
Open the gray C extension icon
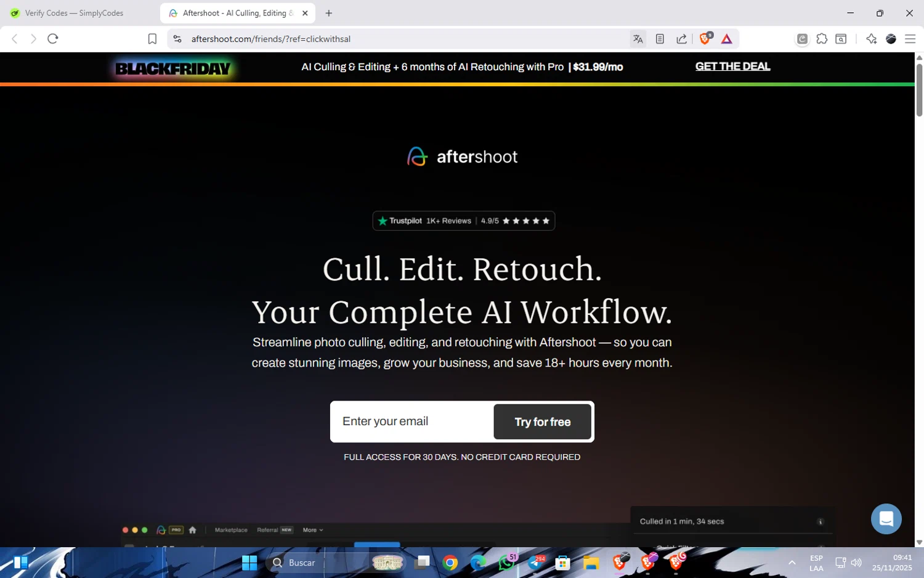802,39
